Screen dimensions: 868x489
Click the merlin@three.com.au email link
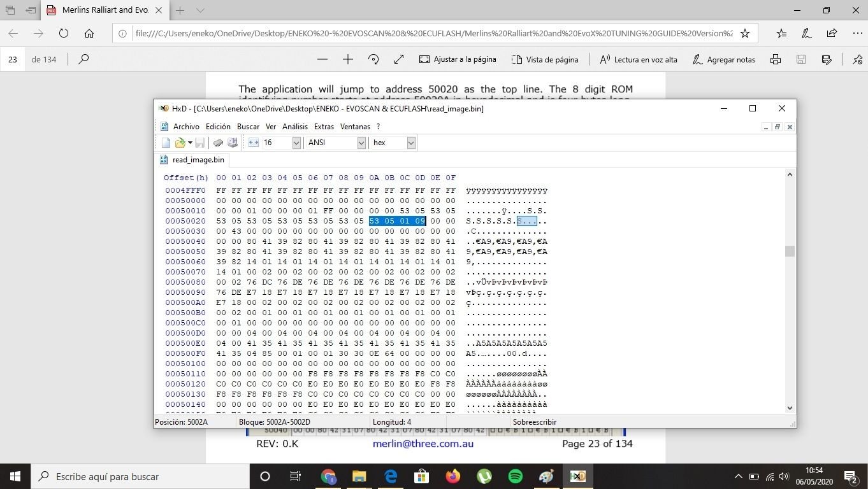point(423,443)
